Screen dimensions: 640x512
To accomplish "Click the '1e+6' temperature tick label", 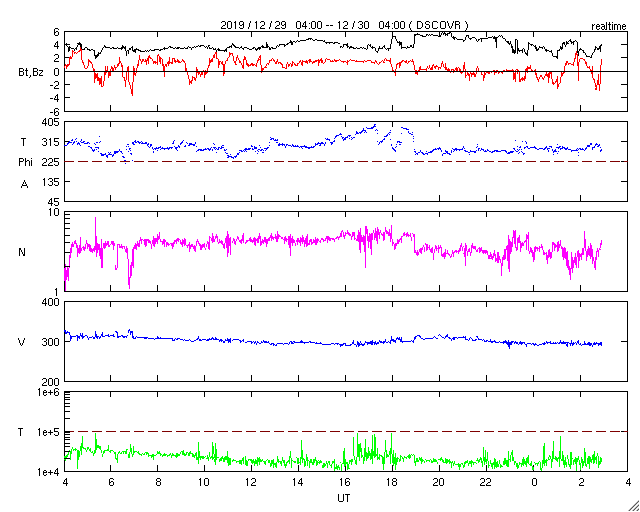I will click(49, 392).
